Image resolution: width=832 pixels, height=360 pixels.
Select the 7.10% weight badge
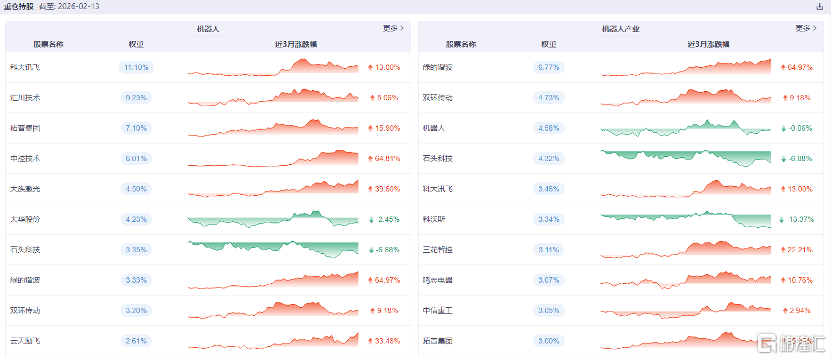pos(136,128)
